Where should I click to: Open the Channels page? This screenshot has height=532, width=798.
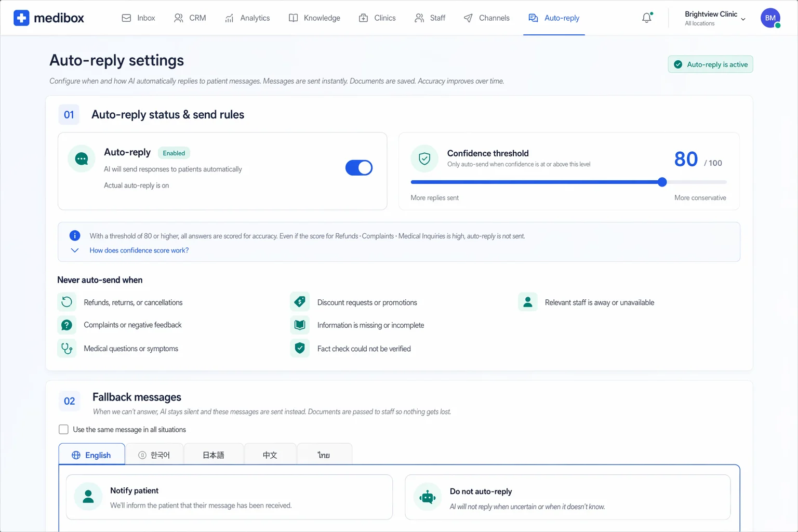[x=486, y=18]
